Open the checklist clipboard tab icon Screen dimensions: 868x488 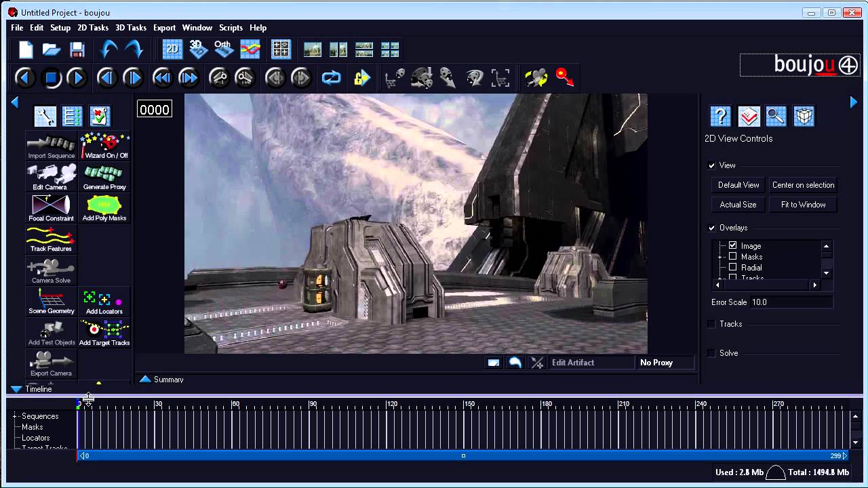[99, 117]
